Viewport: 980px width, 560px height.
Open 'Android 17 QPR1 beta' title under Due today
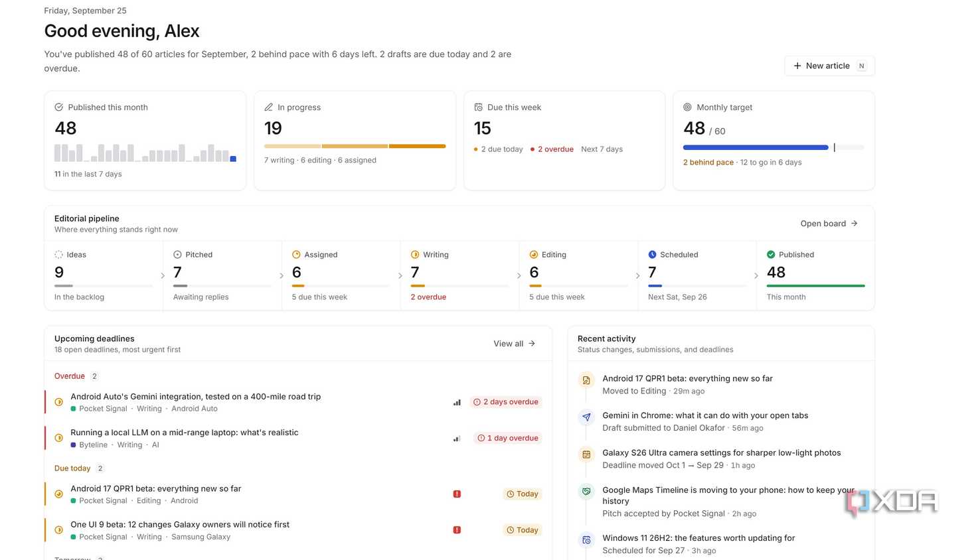[156, 489]
